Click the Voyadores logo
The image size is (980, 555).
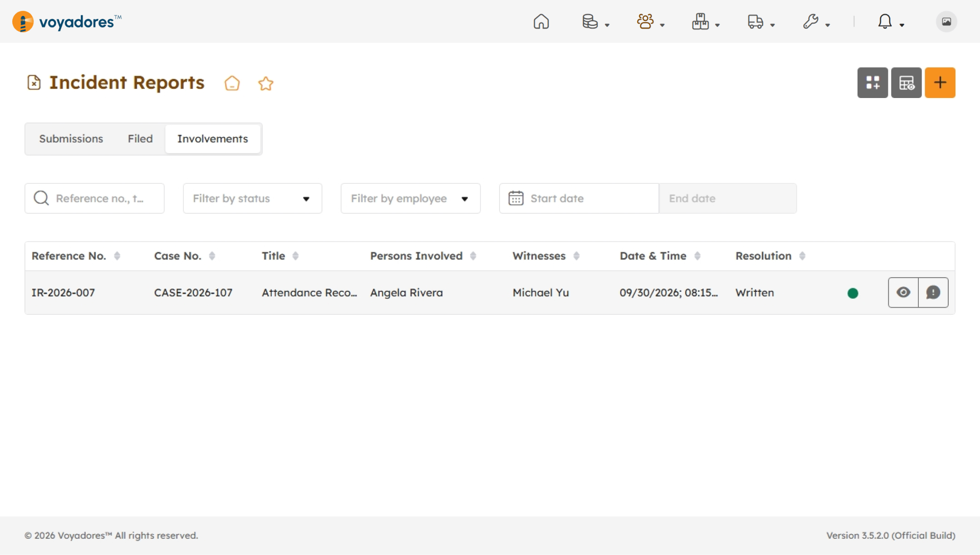click(x=67, y=21)
